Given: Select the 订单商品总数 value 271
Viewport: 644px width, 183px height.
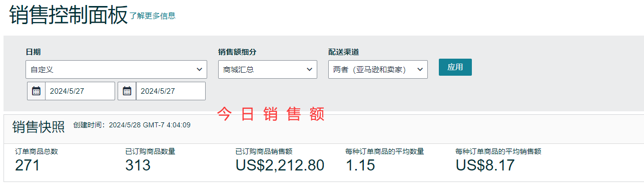Looking at the screenshot, I should [28, 165].
